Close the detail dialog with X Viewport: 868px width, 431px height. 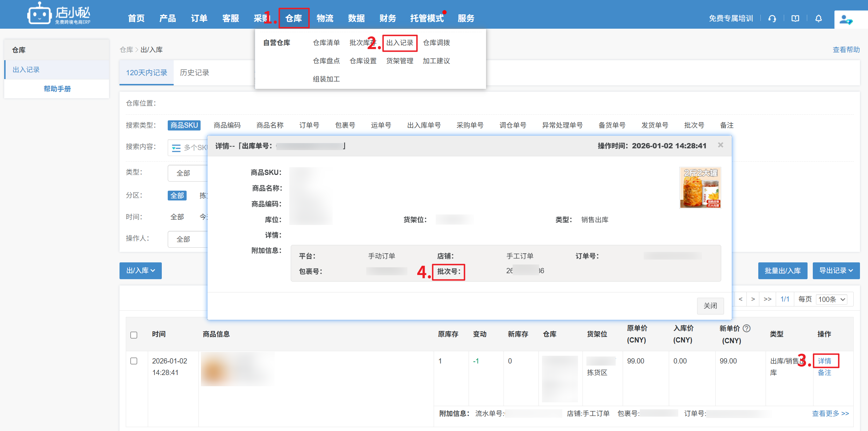(721, 145)
